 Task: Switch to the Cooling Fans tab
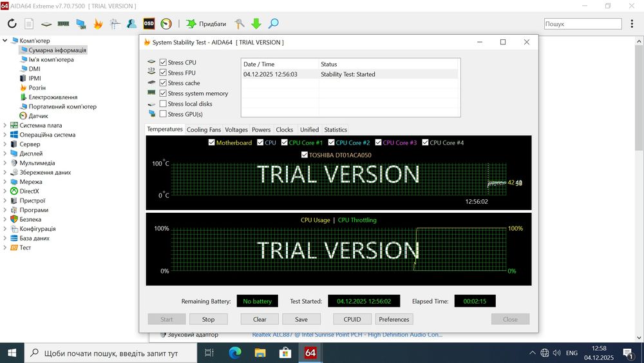[204, 130]
